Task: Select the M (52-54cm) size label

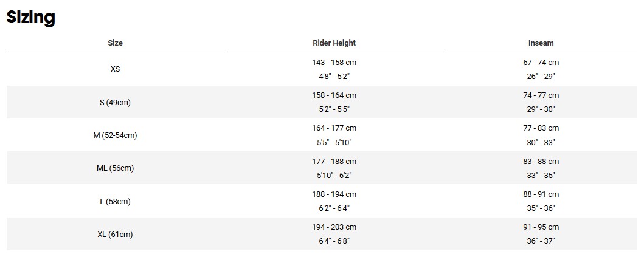Action: (x=115, y=135)
